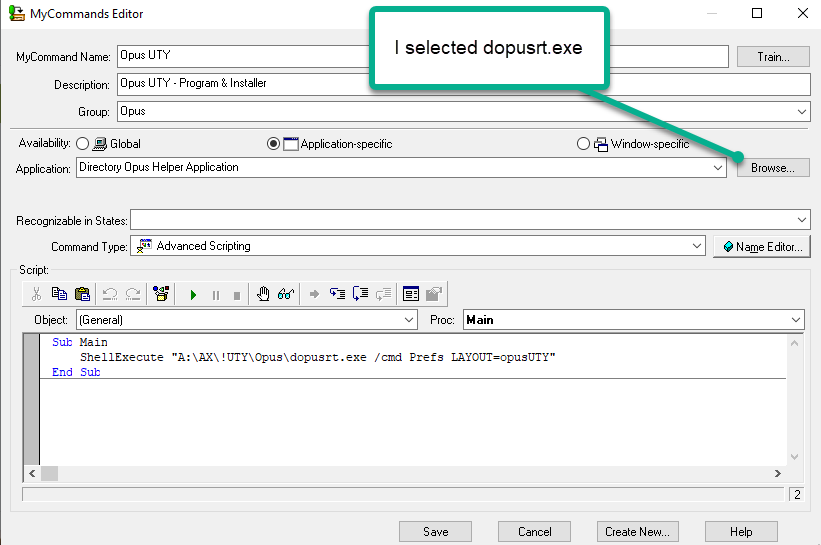Click the Pause script icon

coord(216,295)
